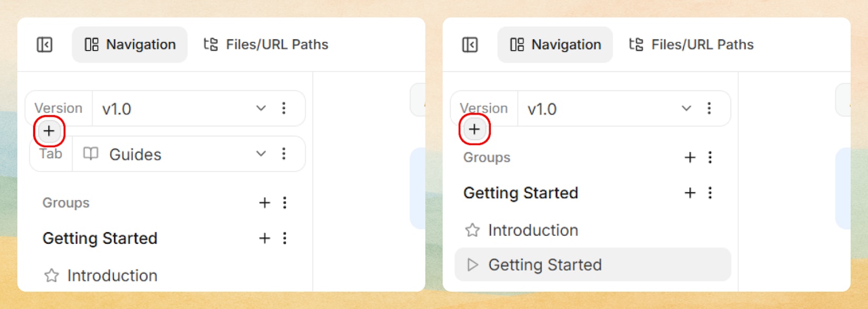This screenshot has width=868, height=309.
Task: Select the Navigation tab in the right panel
Action: pos(555,45)
